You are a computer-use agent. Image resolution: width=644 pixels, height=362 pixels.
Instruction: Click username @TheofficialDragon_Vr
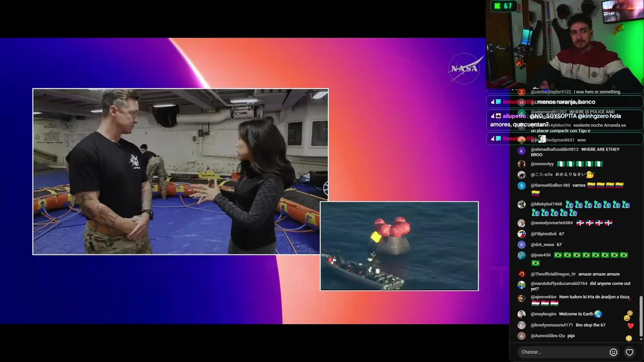(553, 274)
